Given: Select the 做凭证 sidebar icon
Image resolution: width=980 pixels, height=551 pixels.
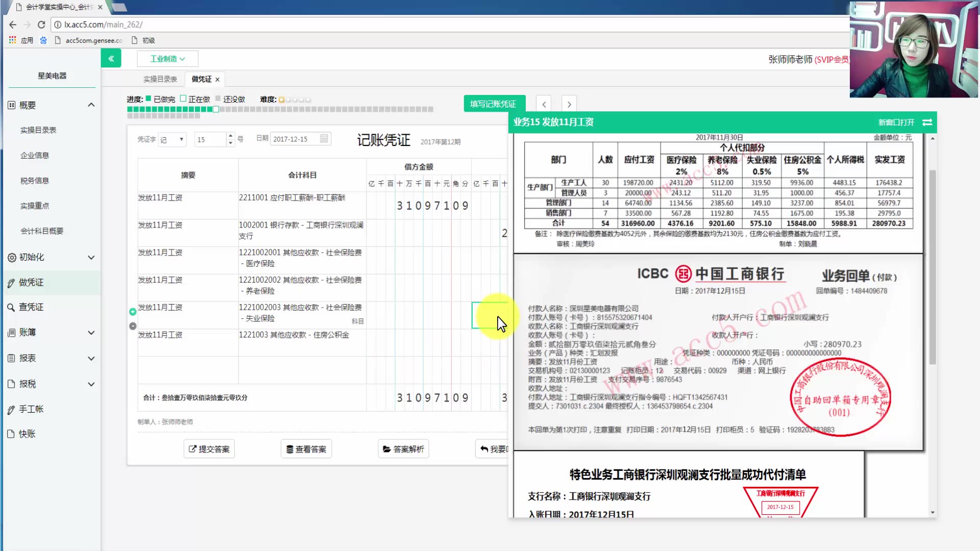Looking at the screenshot, I should click(x=11, y=282).
